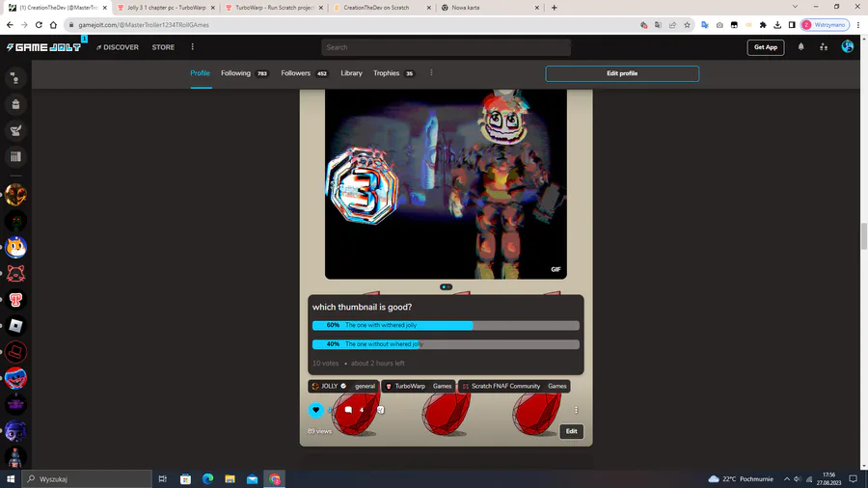Open the purple-haired character community in sidebar
Screen dimensions: 868x488
tap(15, 431)
